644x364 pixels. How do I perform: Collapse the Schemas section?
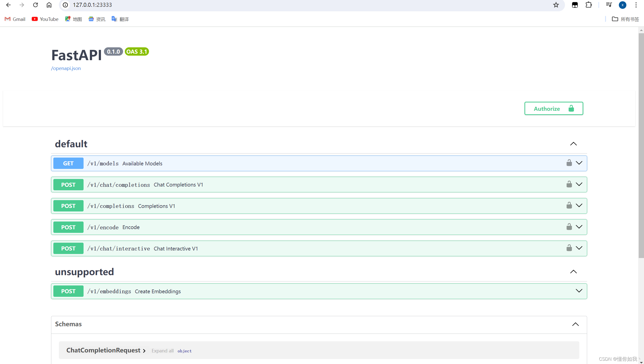click(576, 324)
